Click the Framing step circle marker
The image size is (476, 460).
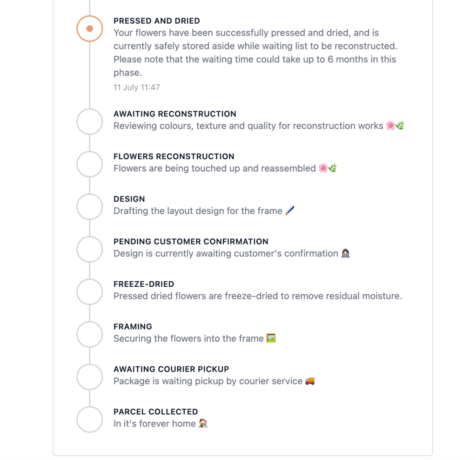click(89, 334)
